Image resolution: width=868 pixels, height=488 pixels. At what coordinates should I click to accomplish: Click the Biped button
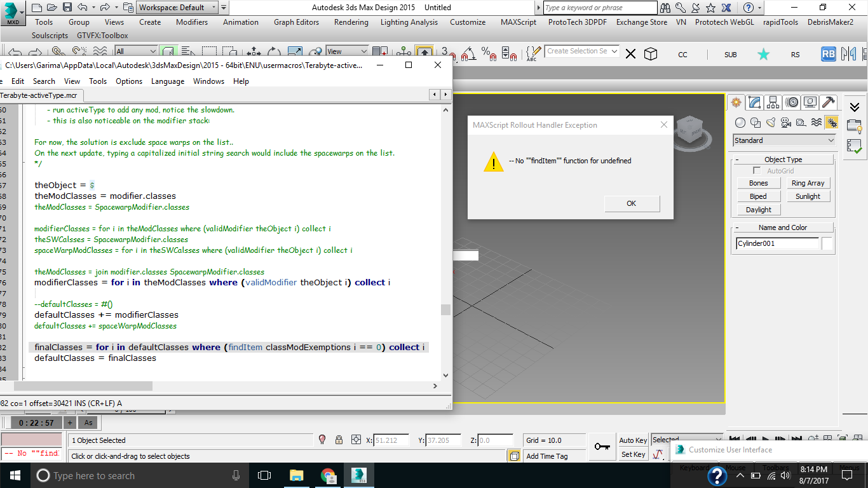click(x=758, y=196)
